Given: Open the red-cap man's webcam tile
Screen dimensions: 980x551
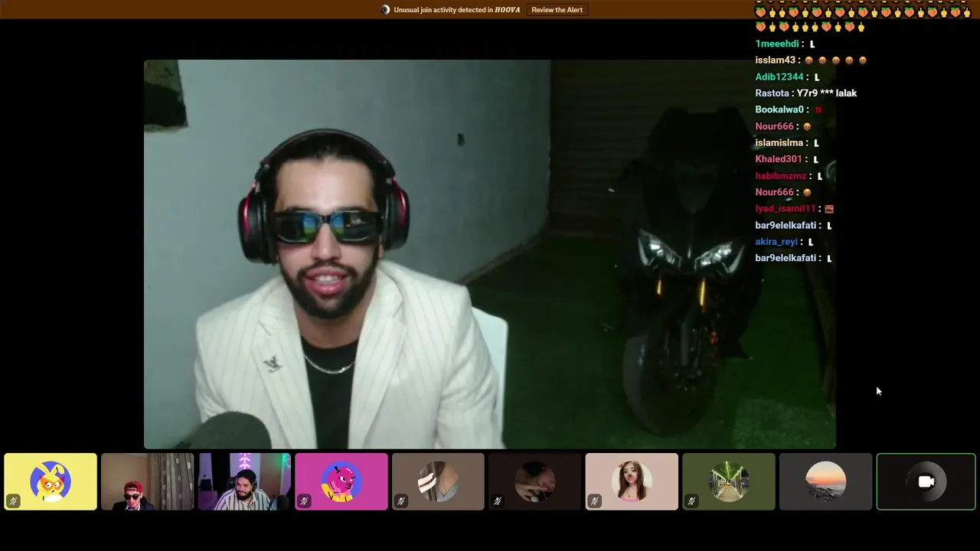Looking at the screenshot, I should click(148, 481).
